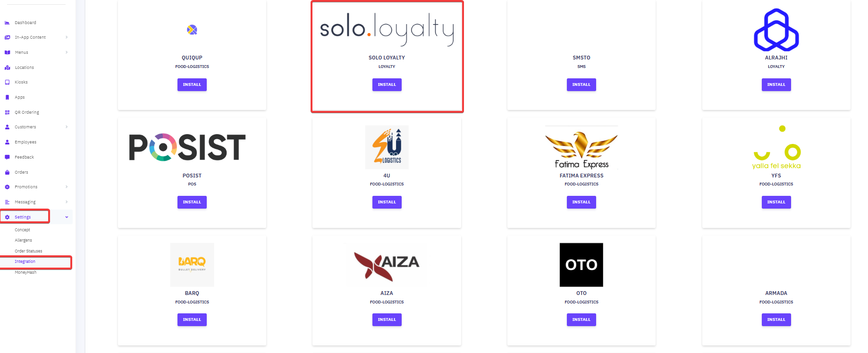Click the Locations map icon
The width and height of the screenshot is (868, 353).
7,67
